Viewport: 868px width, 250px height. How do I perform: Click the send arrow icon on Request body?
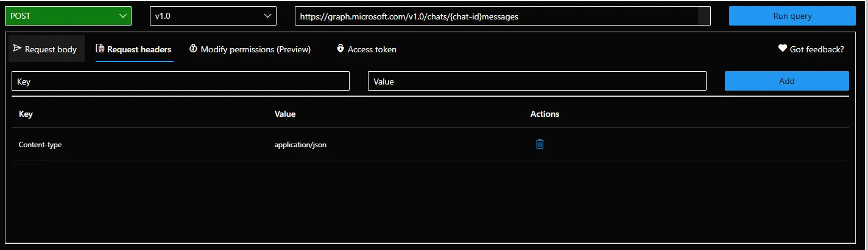coord(17,49)
